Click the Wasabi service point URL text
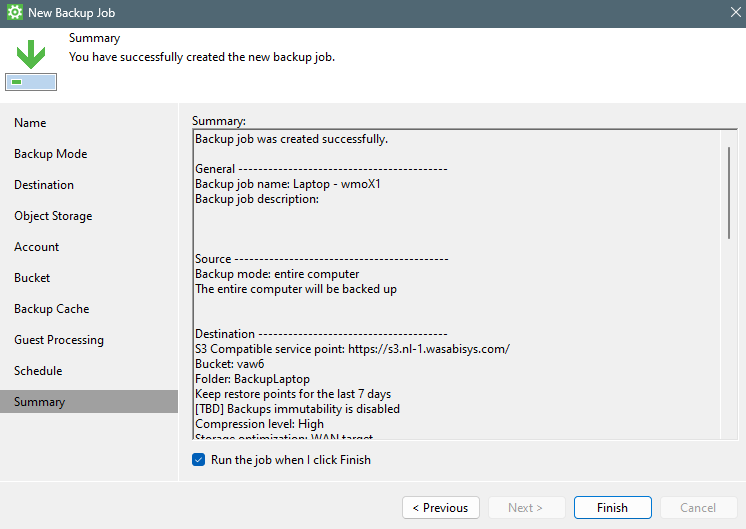 pyautogui.click(x=428, y=349)
